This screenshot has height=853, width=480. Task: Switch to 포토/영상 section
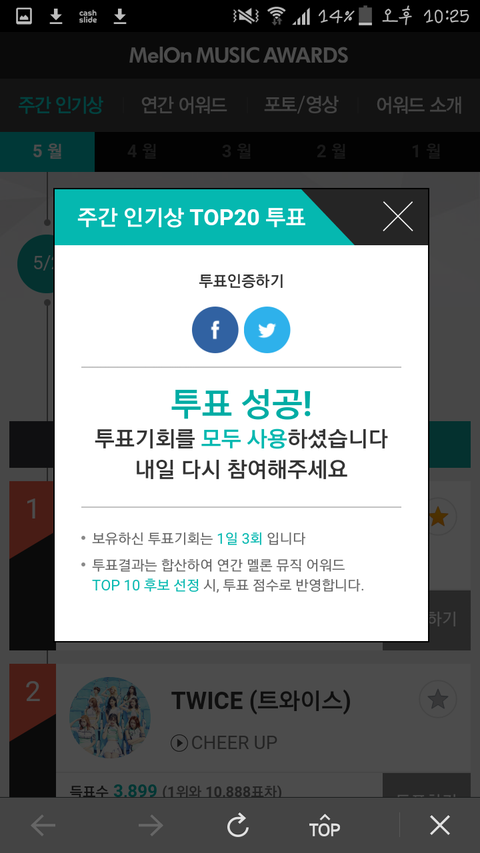pos(301,104)
